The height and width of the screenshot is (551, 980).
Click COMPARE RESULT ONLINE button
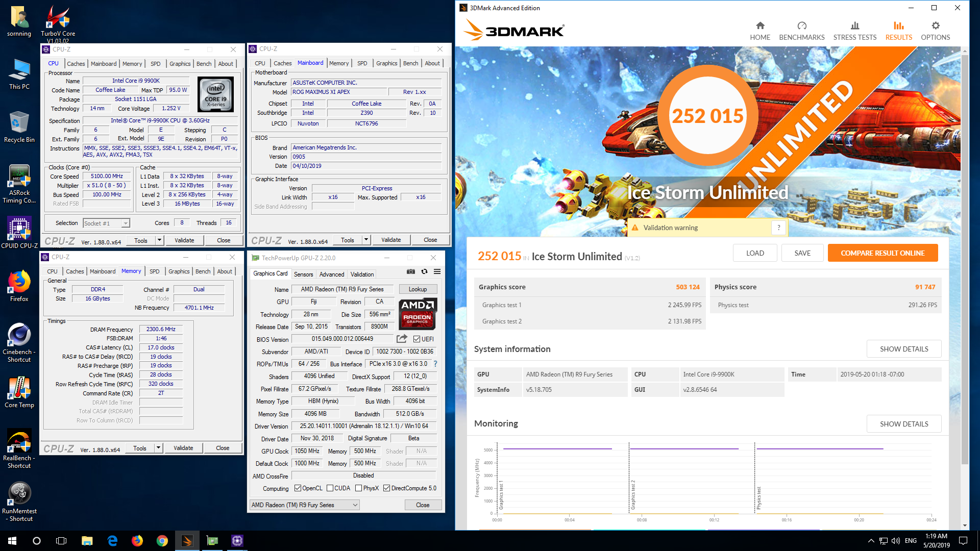tap(883, 253)
